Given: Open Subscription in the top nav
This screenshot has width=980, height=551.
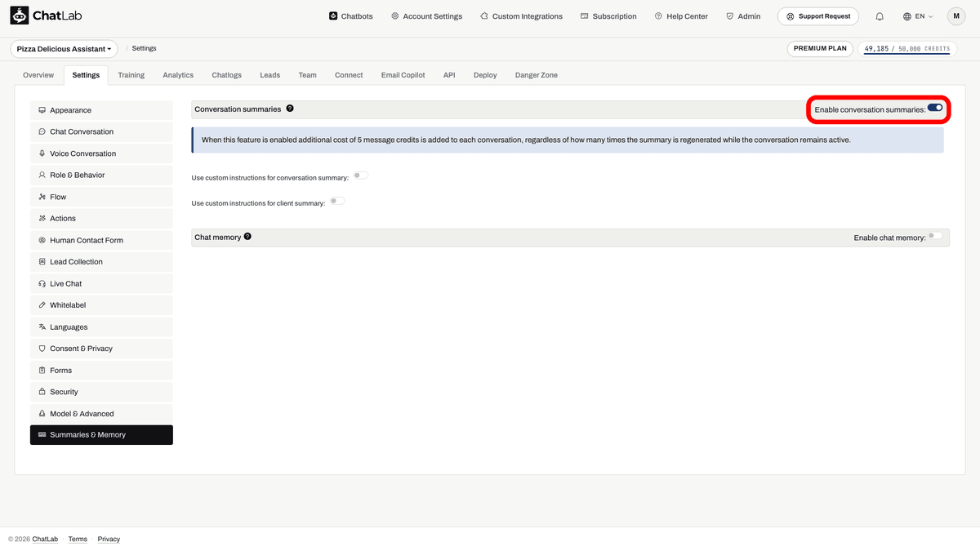Looking at the screenshot, I should (x=608, y=16).
